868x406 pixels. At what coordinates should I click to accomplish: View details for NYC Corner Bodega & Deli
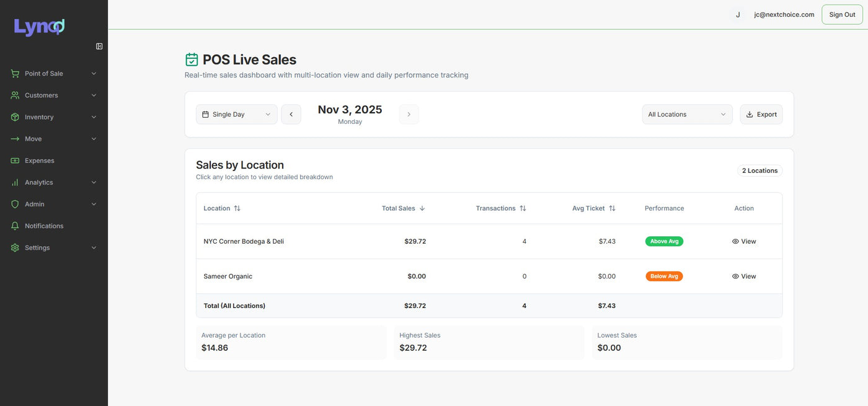coord(744,242)
